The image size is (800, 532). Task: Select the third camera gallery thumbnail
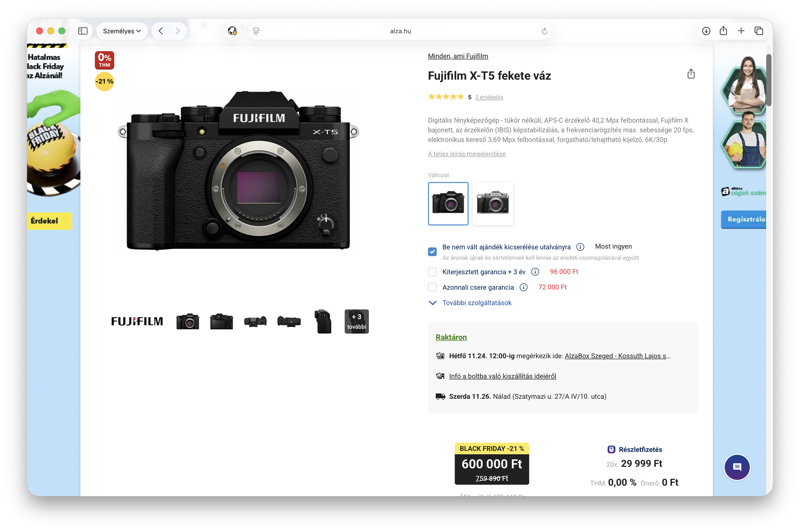(255, 321)
